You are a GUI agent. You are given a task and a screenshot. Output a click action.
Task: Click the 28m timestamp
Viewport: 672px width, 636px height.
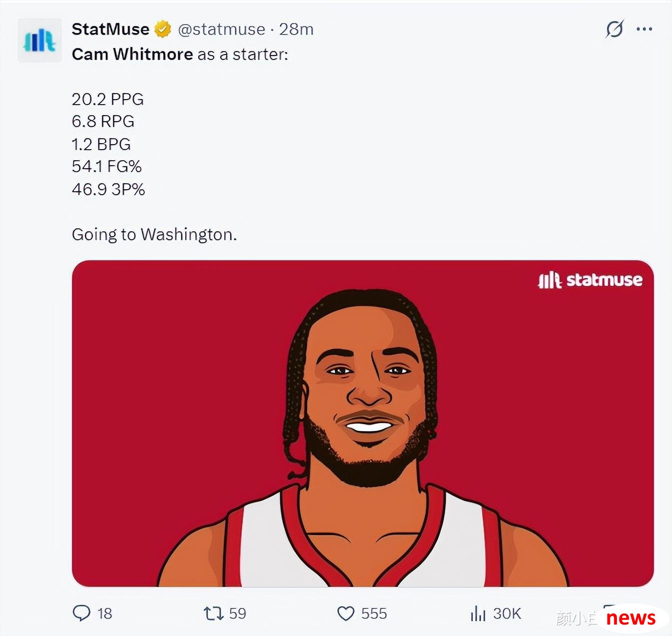pyautogui.click(x=296, y=29)
